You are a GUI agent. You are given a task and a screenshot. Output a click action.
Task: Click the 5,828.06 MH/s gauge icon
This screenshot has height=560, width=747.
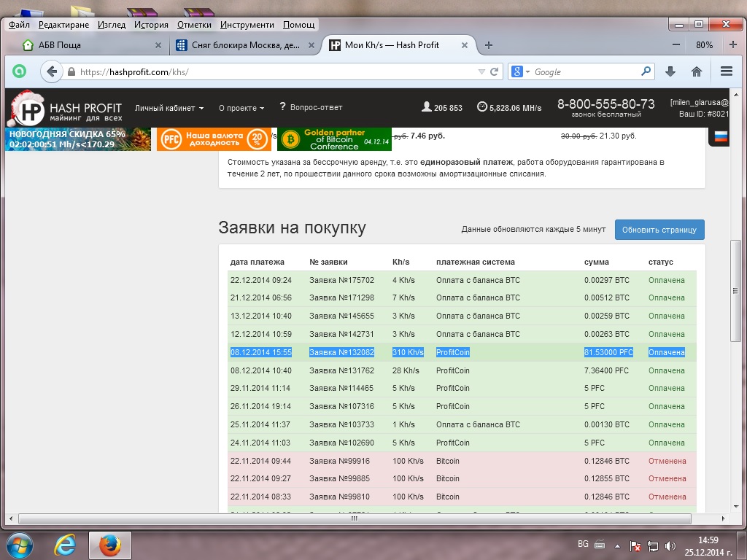[x=481, y=106]
